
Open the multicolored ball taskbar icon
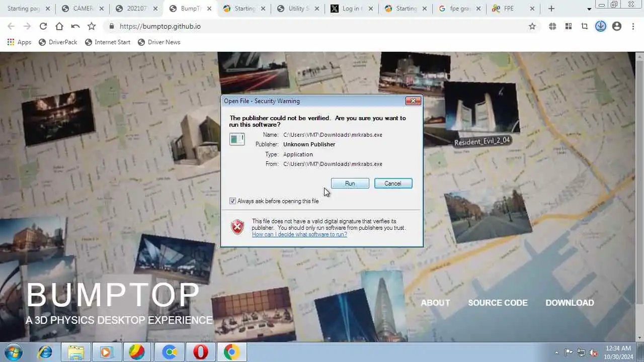point(137,352)
